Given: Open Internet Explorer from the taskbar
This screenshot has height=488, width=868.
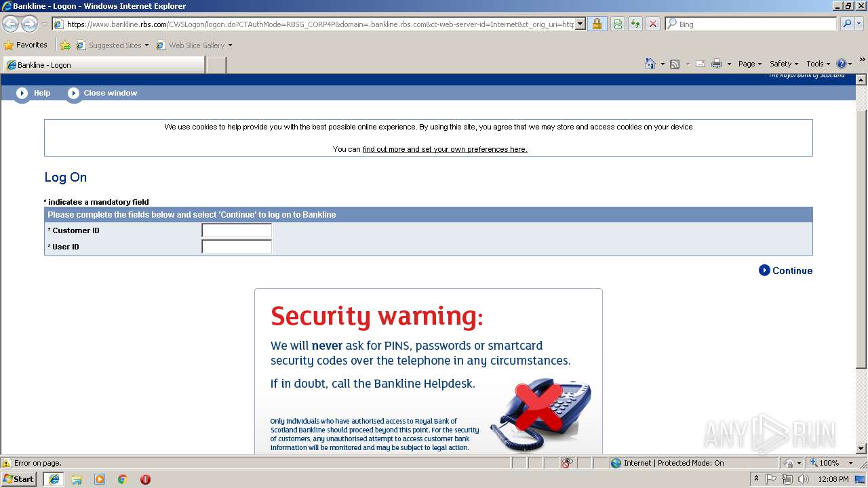Looking at the screenshot, I should point(54,479).
